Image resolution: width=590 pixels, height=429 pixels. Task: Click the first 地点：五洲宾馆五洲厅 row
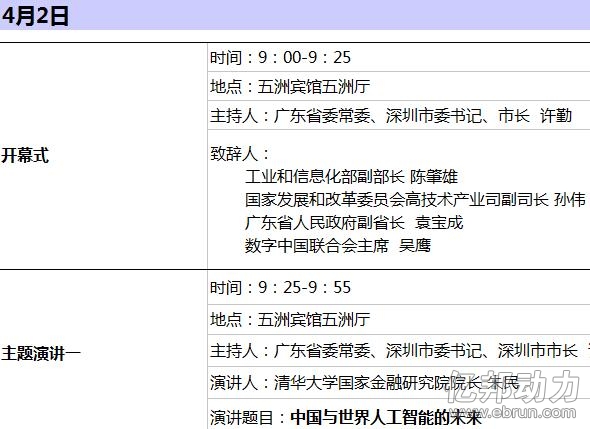coord(399,86)
